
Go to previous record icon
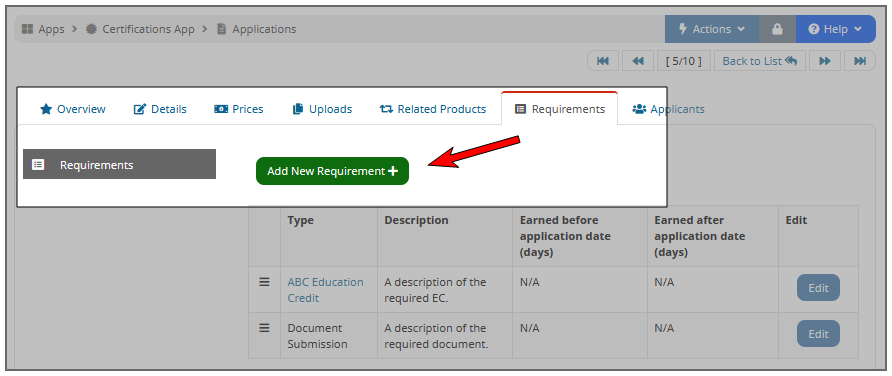(638, 61)
